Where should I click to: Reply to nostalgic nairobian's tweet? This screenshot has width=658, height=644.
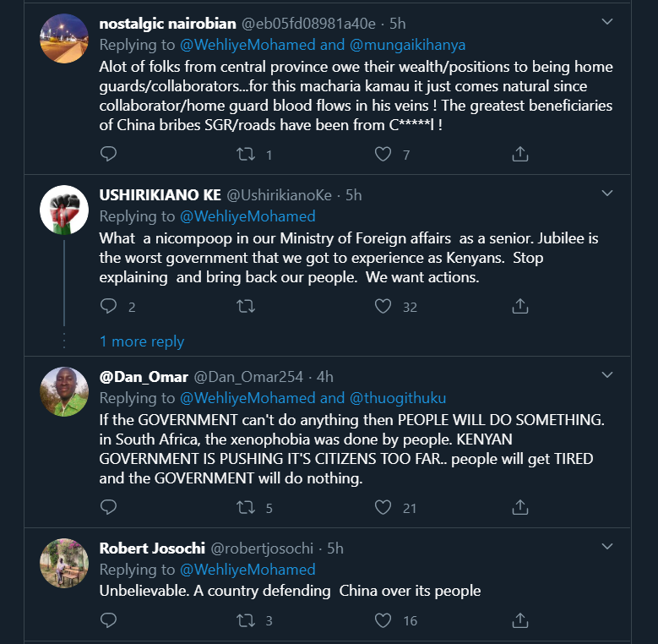click(x=108, y=154)
